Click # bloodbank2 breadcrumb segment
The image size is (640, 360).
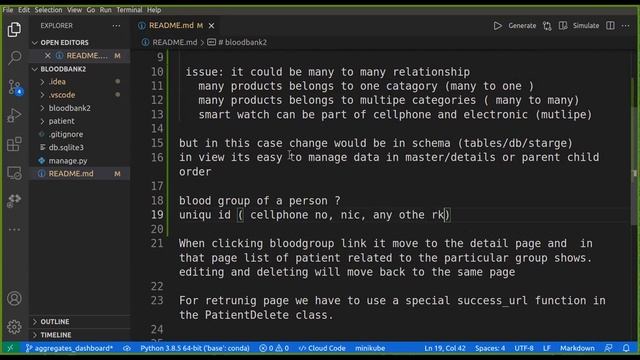[x=242, y=42]
